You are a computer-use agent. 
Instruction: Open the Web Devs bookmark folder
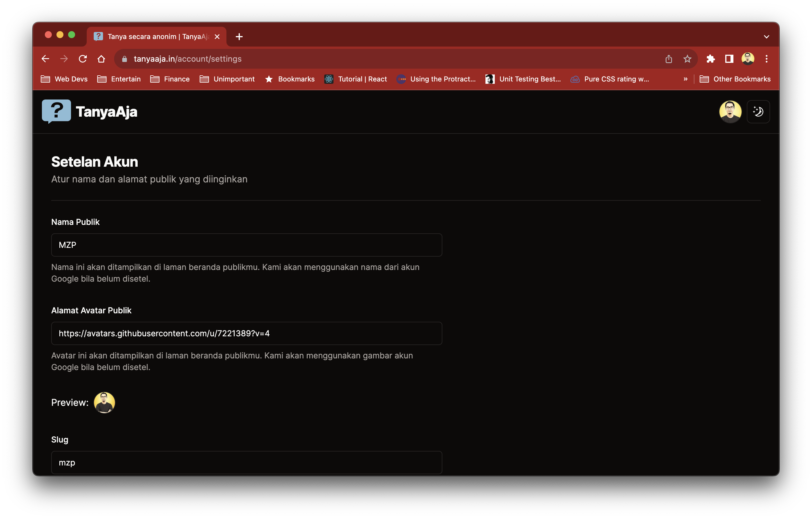tap(64, 79)
